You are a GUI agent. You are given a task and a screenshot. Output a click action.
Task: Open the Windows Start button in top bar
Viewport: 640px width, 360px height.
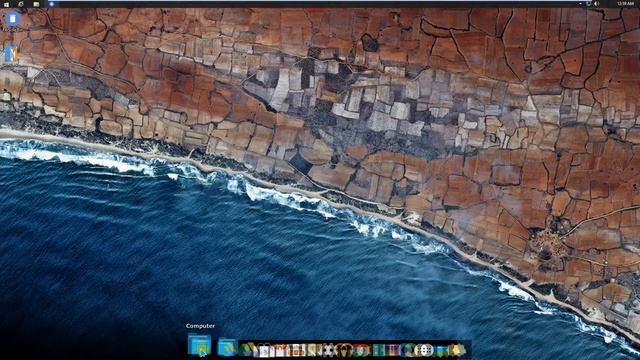[x=6, y=4]
